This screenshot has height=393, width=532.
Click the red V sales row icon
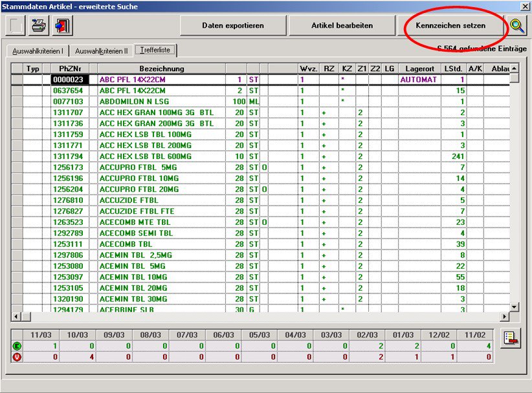coord(17,356)
